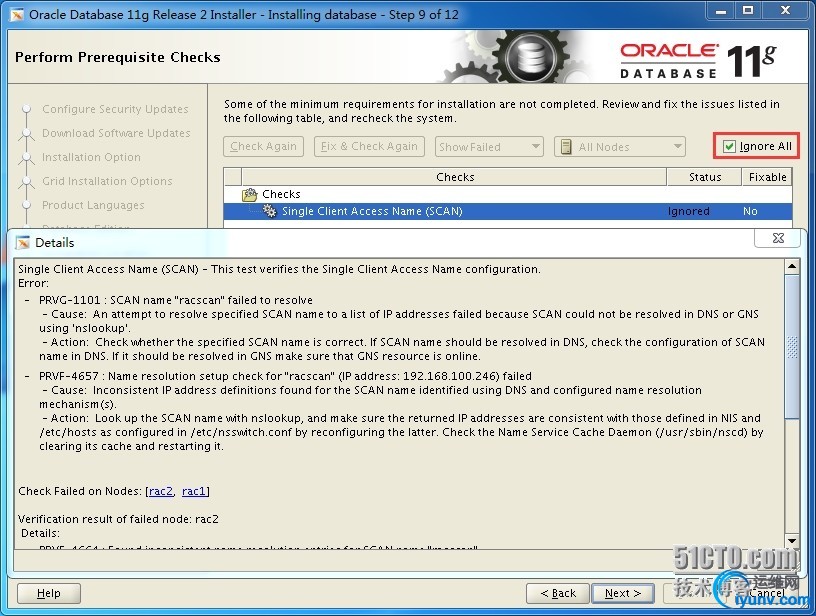This screenshot has height=616, width=816.
Task: Select the Download Software Updates step
Action: tap(116, 133)
